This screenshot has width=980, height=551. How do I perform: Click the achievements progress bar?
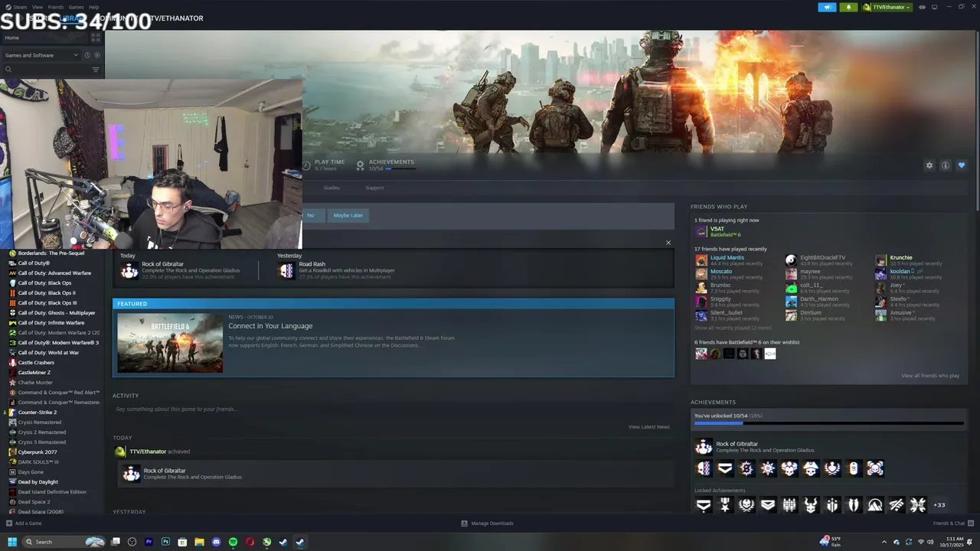[828, 422]
